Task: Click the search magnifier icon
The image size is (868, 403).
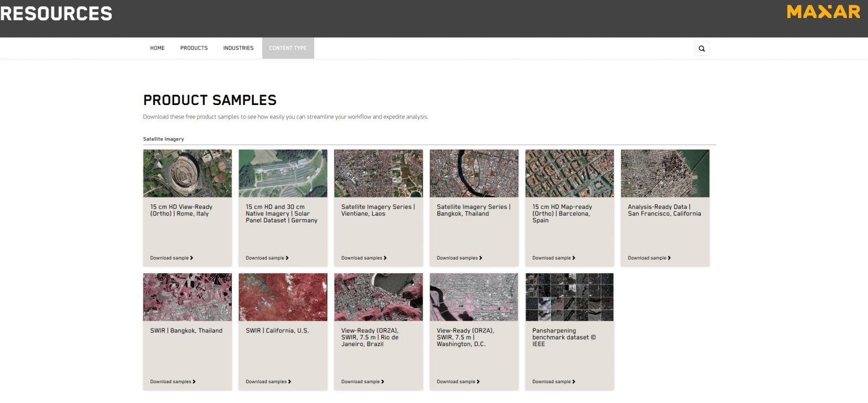Action: (701, 49)
